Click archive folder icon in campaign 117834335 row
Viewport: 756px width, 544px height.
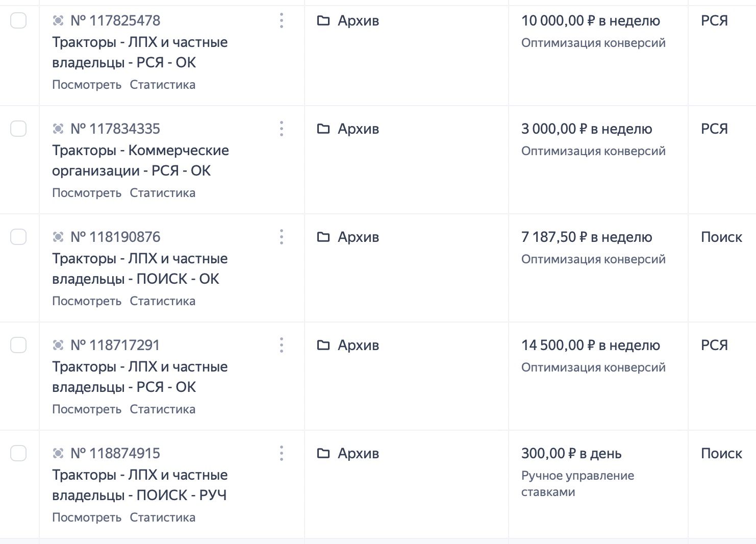tap(323, 129)
